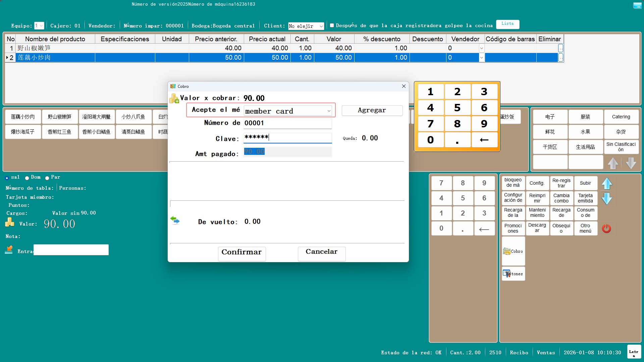Viewport: 644px width, 362px height.
Task: Expand the Client selection dropdown
Action: [x=321, y=26]
